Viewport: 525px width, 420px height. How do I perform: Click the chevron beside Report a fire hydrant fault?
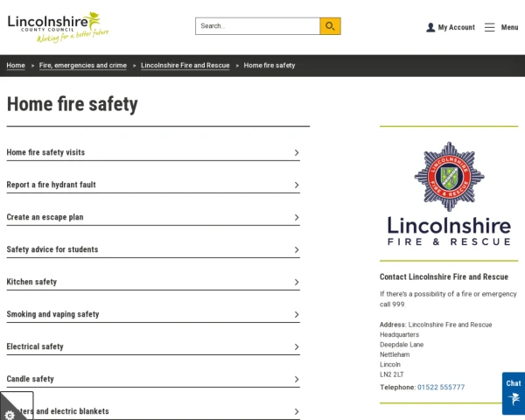point(297,185)
